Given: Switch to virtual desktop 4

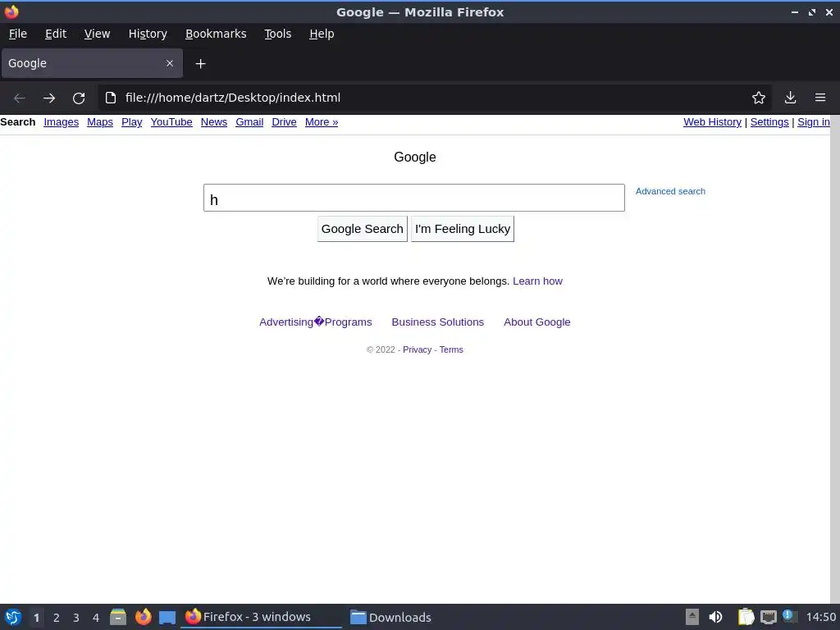Looking at the screenshot, I should (96, 618).
